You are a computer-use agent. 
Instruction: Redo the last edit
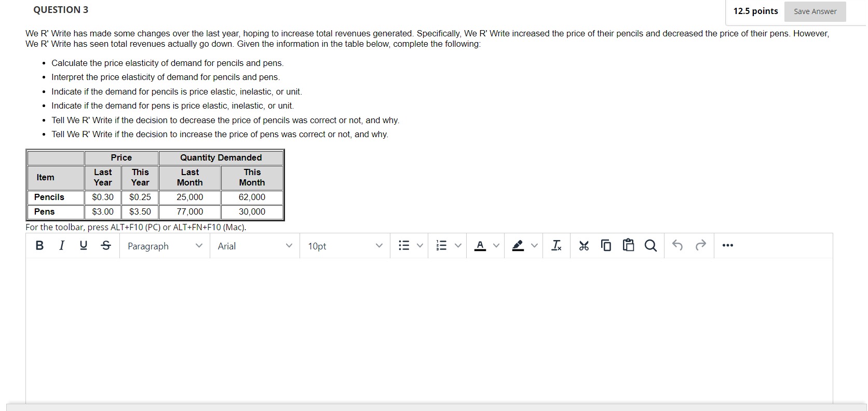pos(701,245)
